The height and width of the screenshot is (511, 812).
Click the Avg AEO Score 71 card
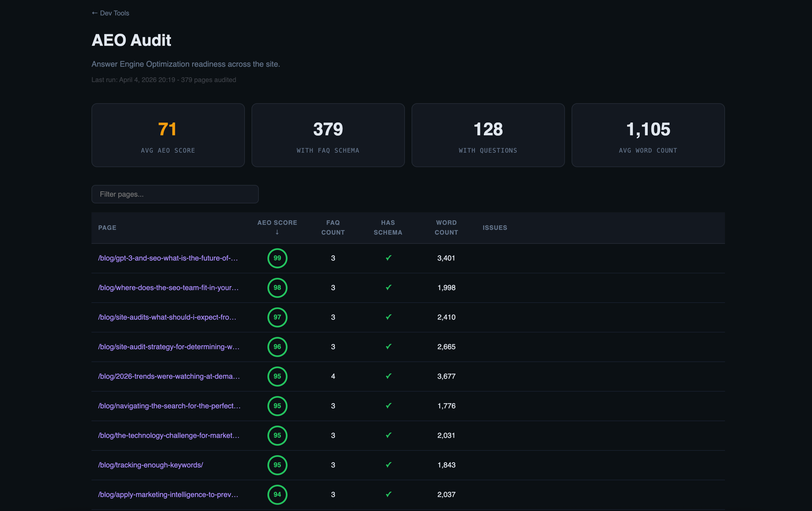[x=168, y=135]
